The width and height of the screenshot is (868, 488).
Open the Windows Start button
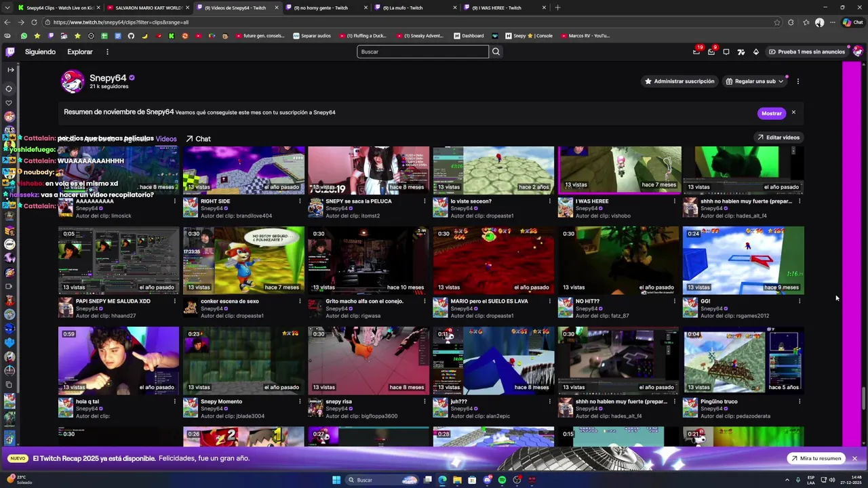tap(336, 480)
